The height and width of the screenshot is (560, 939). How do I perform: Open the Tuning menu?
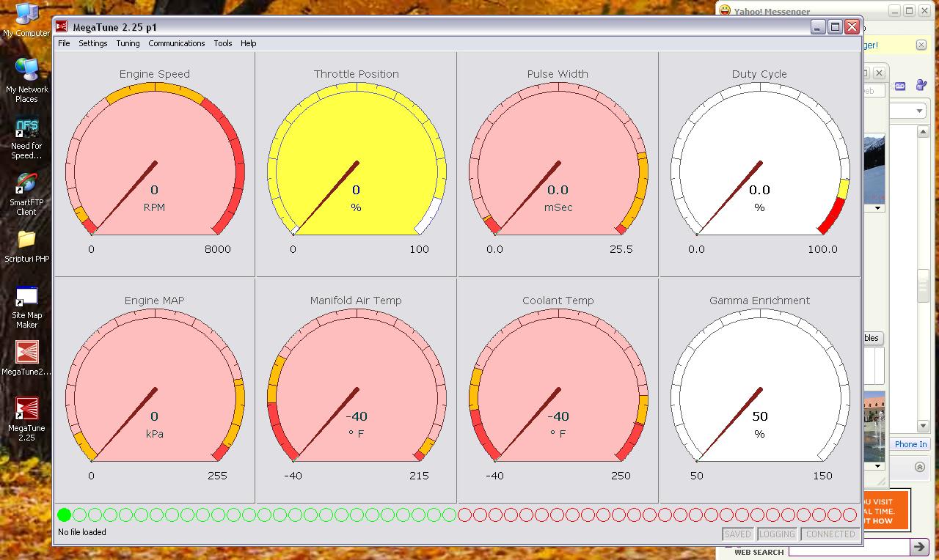click(128, 43)
